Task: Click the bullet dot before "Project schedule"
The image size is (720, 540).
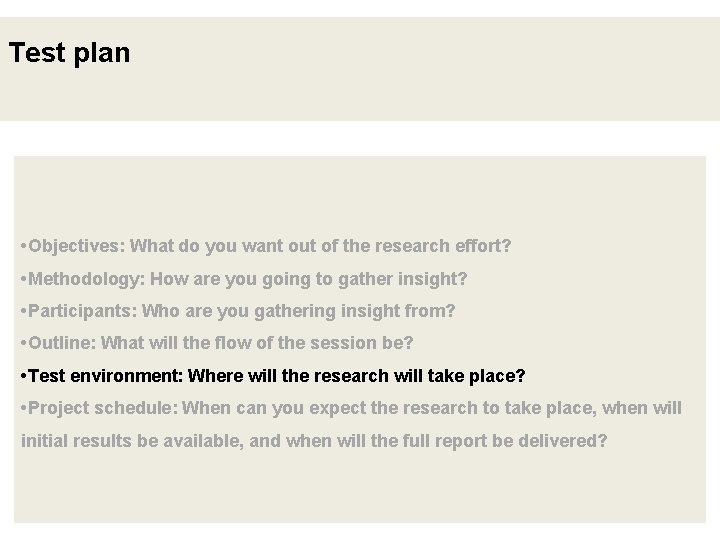Action: coord(23,409)
